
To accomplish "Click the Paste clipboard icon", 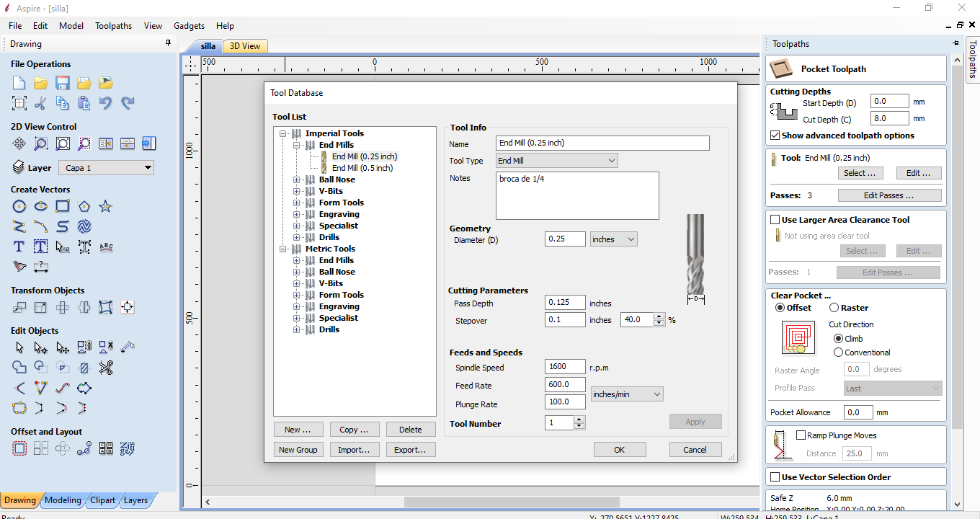I will pos(84,103).
